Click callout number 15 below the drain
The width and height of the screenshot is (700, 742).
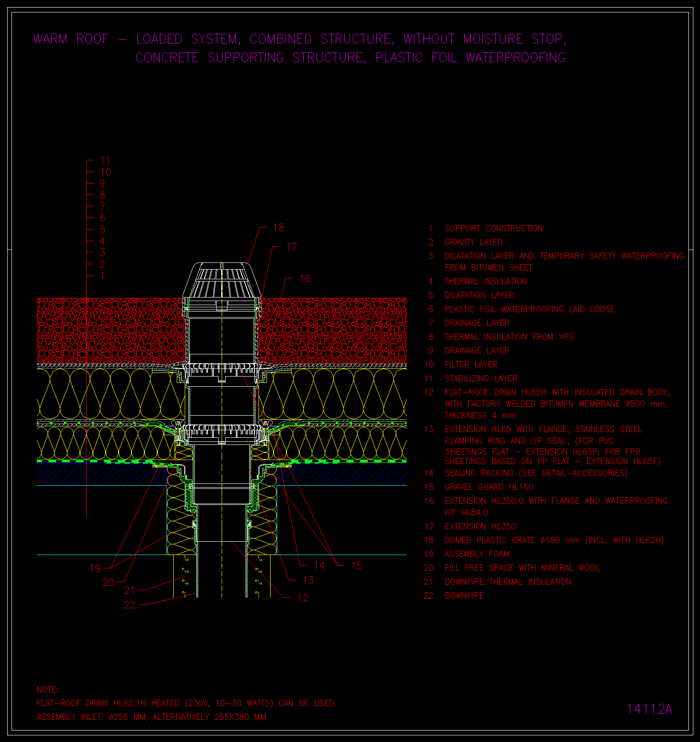(356, 566)
